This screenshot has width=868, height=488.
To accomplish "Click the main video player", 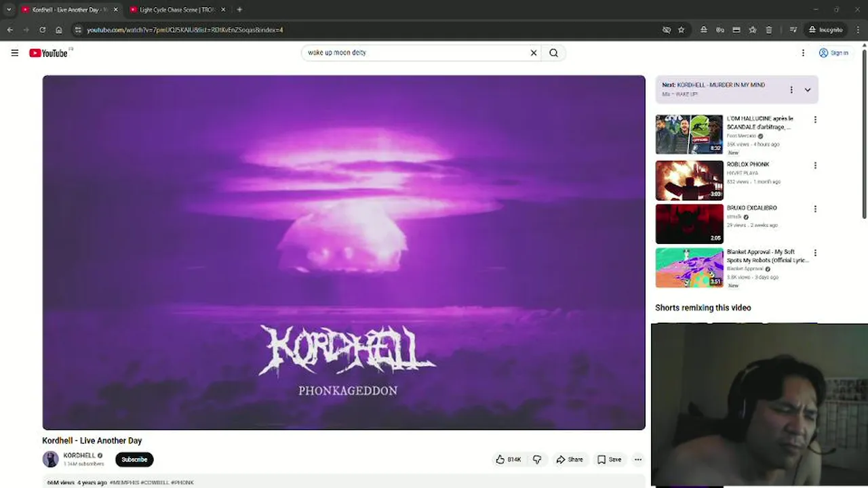I will pyautogui.click(x=344, y=252).
